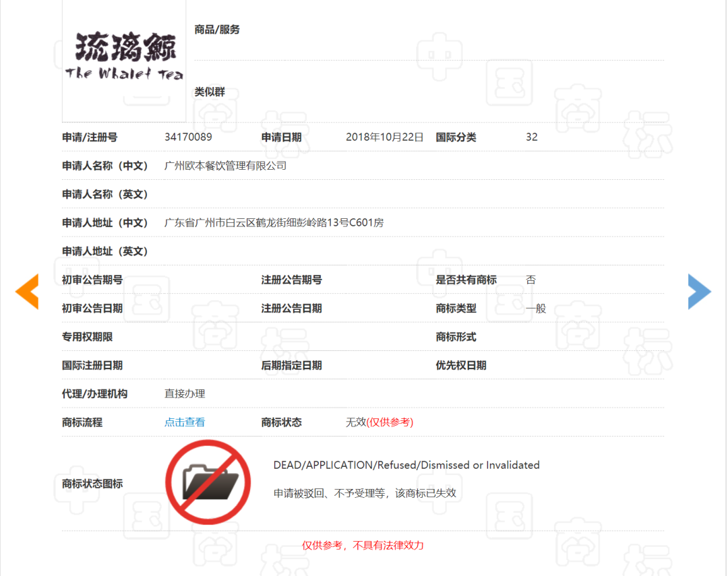Click the 商品/服务 label
Viewport: 728px width, 576px height.
pos(217,30)
